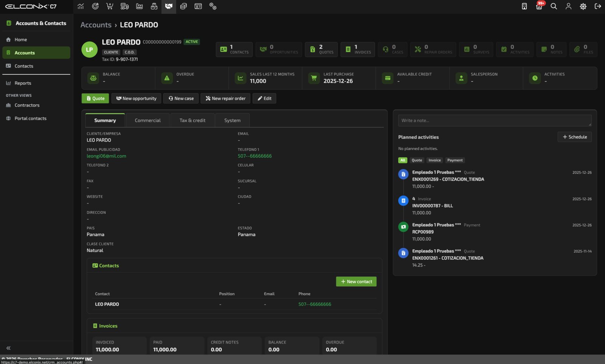Click Schedule activity button
The width and height of the screenshot is (605, 364).
pos(574,137)
